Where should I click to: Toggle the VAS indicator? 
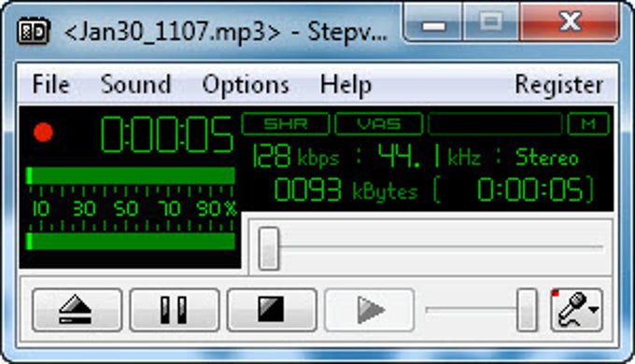pyautogui.click(x=379, y=124)
